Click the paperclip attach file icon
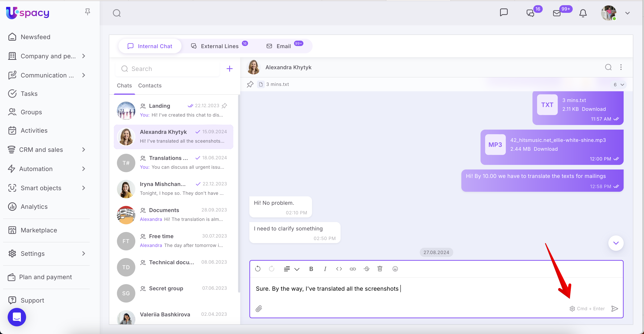 259,308
